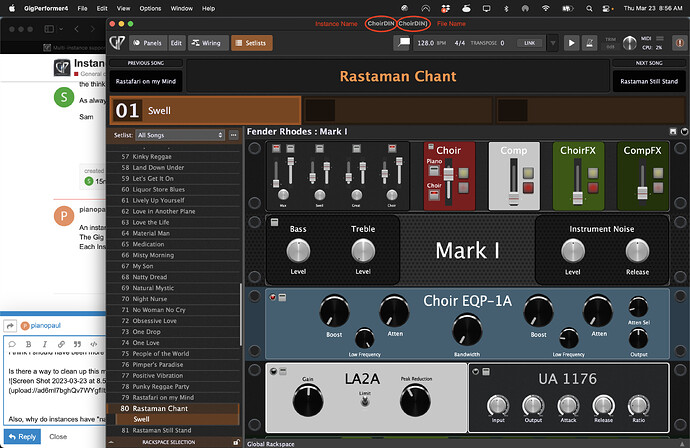Expand the dropdown arrow next to LINK

(x=553, y=43)
